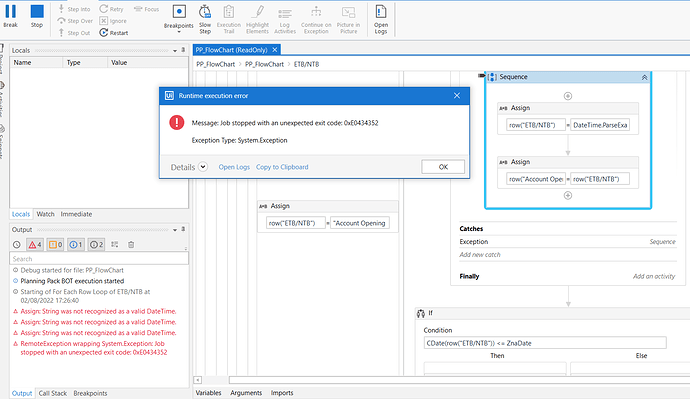Viewport: 690px width, 399px height.
Task: Toggle the info filter showing 1
Action: point(76,245)
